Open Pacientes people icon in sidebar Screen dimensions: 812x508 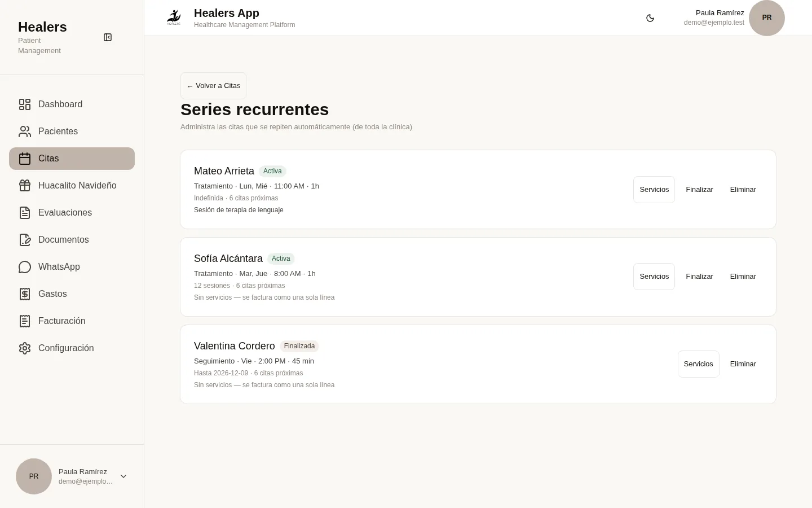tap(25, 132)
